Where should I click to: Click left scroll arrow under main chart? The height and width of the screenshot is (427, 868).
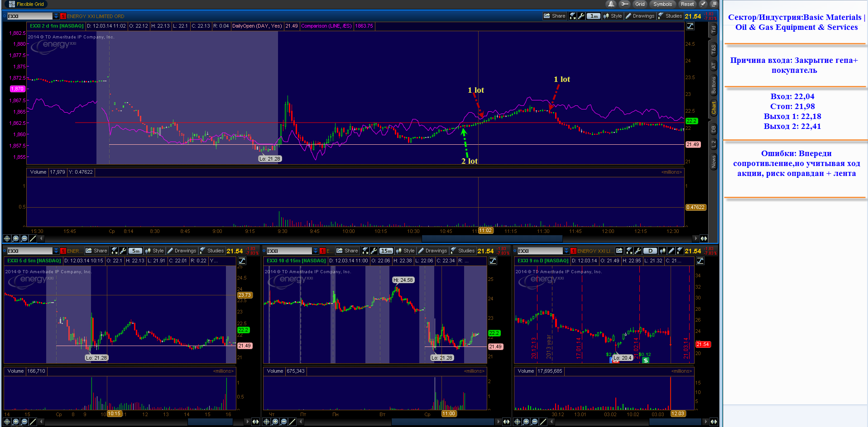(x=41, y=238)
